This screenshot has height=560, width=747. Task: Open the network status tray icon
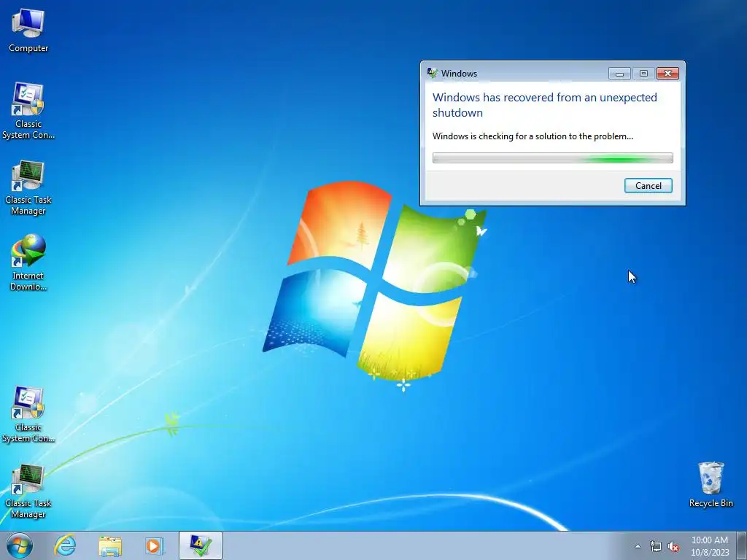coord(656,546)
